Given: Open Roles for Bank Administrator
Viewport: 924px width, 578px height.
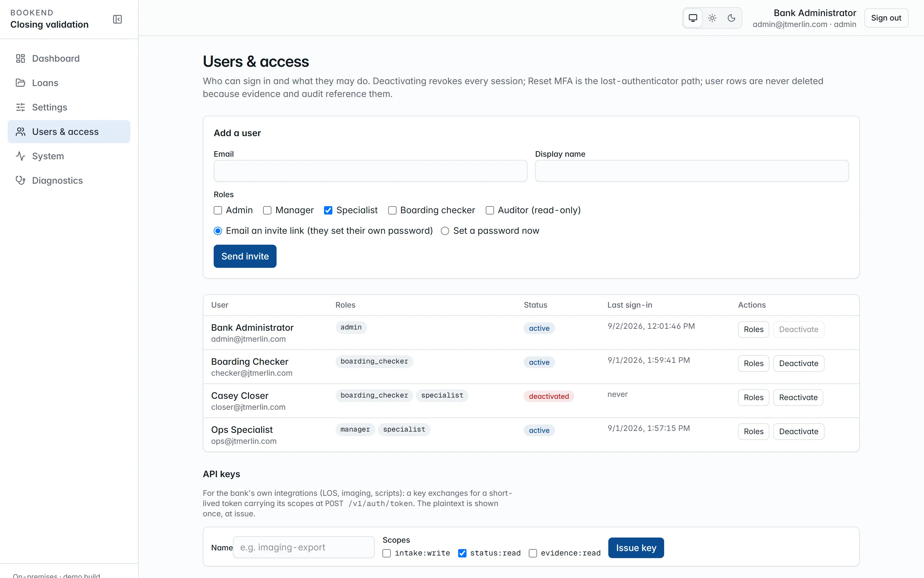Looking at the screenshot, I should pyautogui.click(x=753, y=329).
